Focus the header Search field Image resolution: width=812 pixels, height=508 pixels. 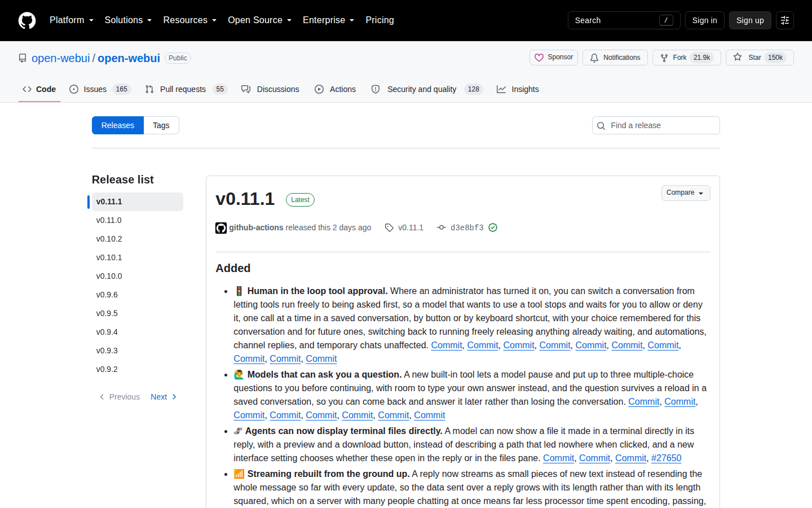(x=624, y=20)
